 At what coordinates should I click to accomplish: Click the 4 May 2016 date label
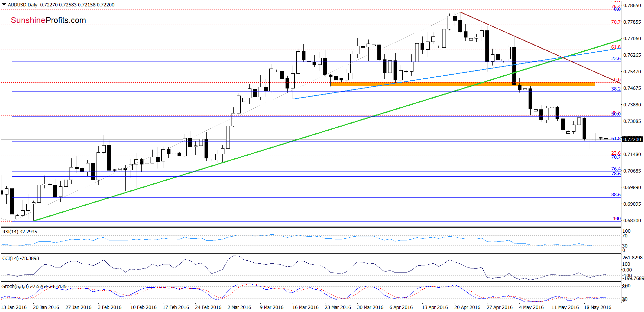[531, 307]
